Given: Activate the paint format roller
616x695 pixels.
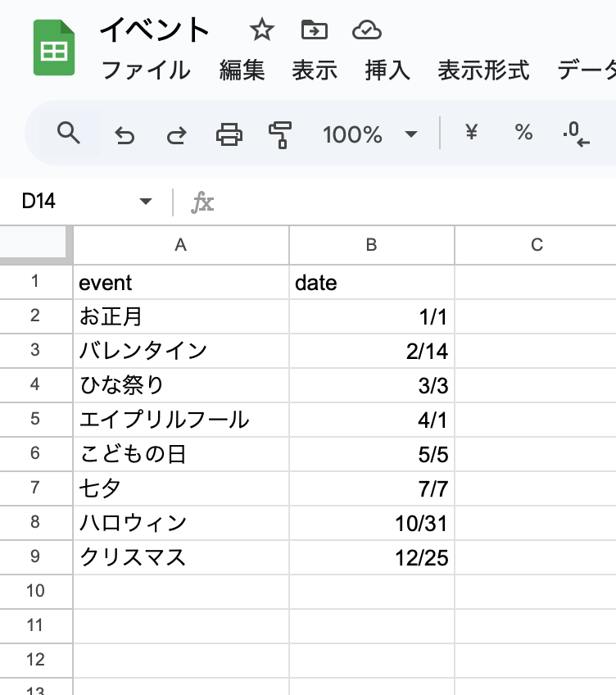Looking at the screenshot, I should 280,134.
